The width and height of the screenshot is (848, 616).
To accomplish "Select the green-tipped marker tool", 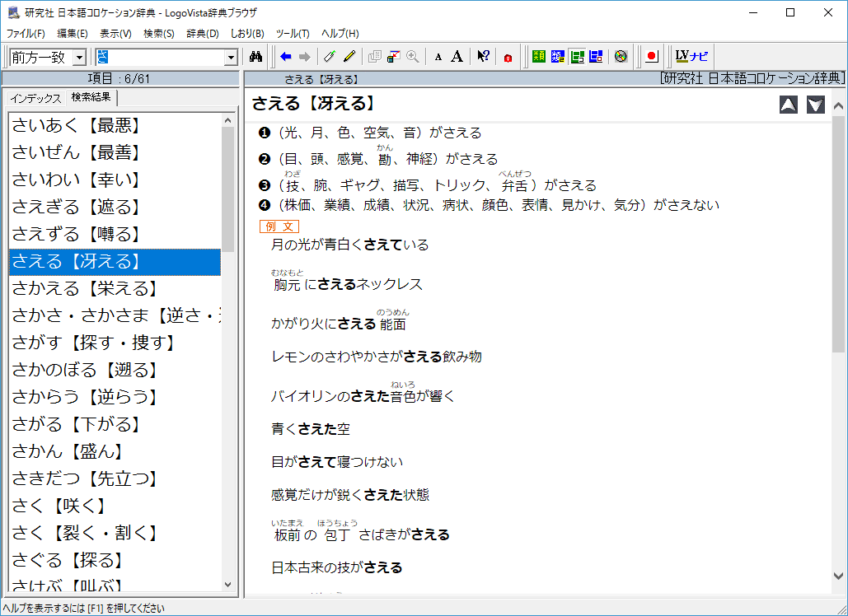I will pos(330,56).
